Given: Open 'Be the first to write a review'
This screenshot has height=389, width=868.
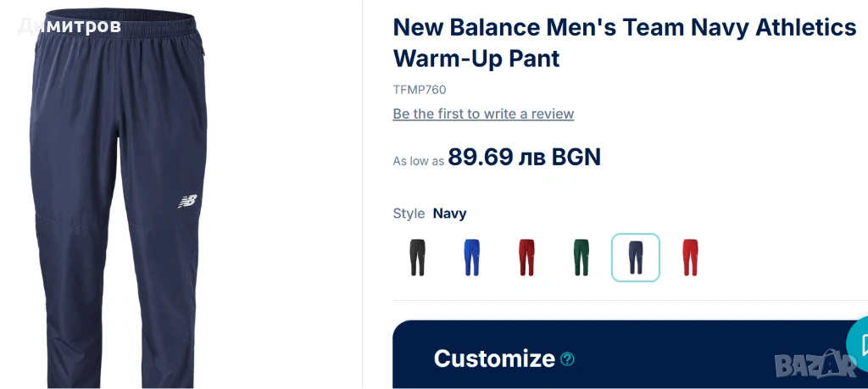Looking at the screenshot, I should tap(483, 114).
